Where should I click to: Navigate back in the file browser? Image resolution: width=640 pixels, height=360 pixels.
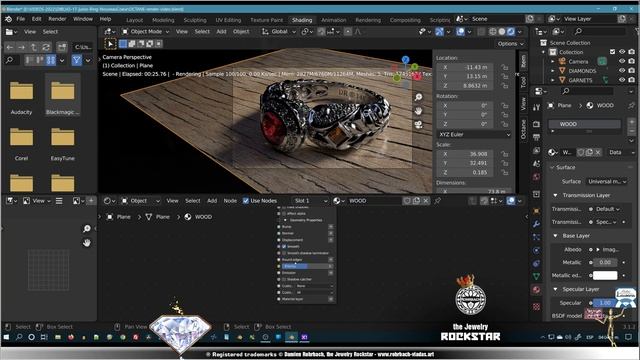(10, 47)
